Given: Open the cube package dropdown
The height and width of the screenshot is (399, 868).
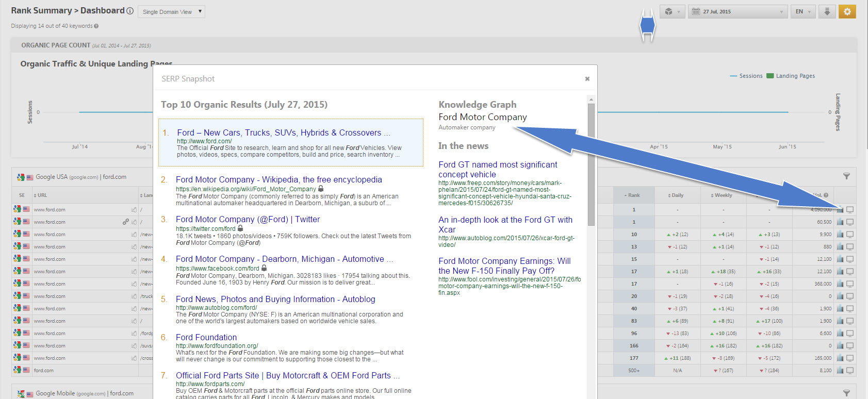Looking at the screenshot, I should pos(672,11).
